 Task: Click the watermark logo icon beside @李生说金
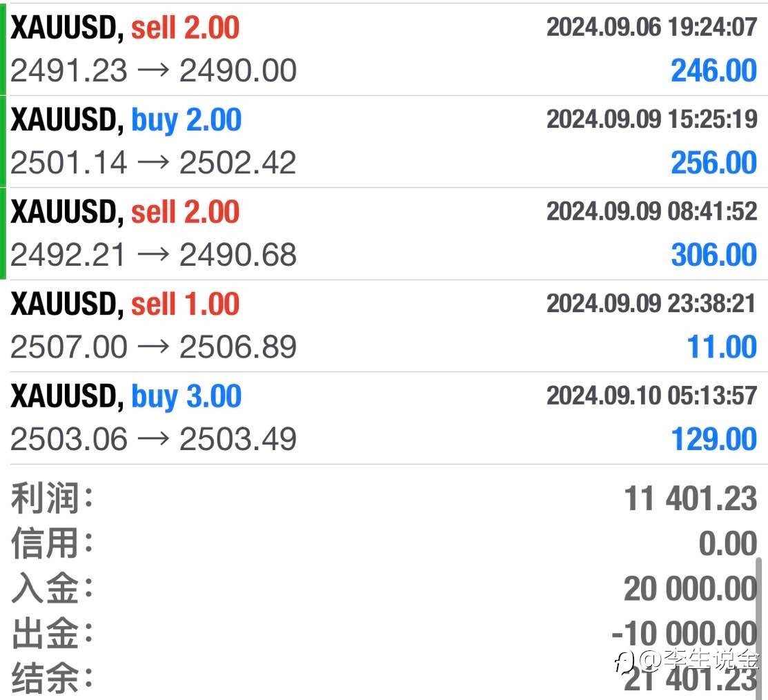(x=624, y=662)
